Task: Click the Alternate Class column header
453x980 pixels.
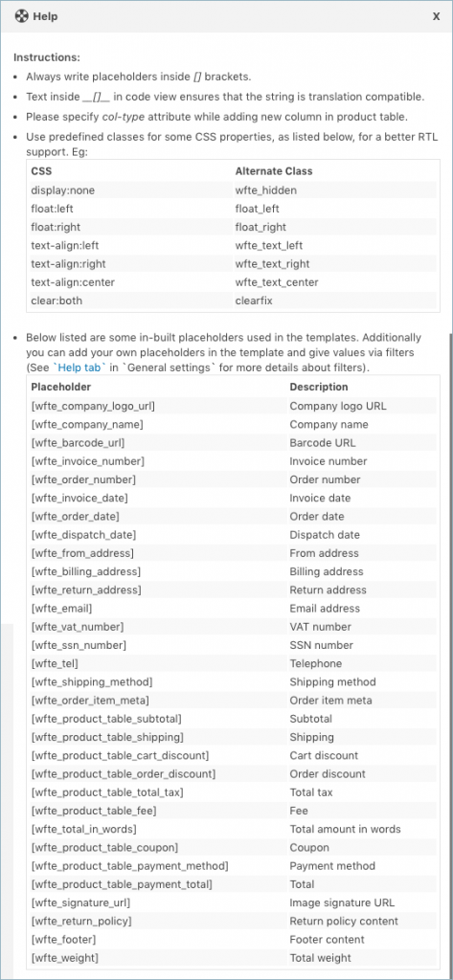Action: click(x=274, y=170)
